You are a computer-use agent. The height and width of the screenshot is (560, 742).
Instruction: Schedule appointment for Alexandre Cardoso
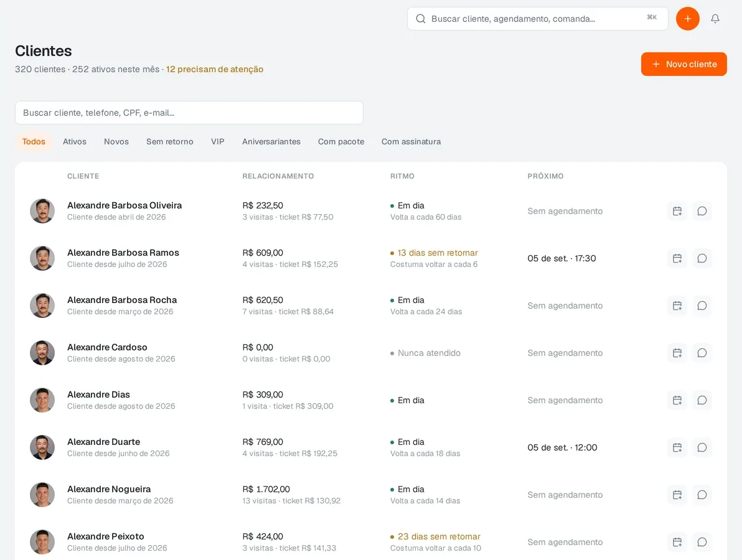pos(677,353)
